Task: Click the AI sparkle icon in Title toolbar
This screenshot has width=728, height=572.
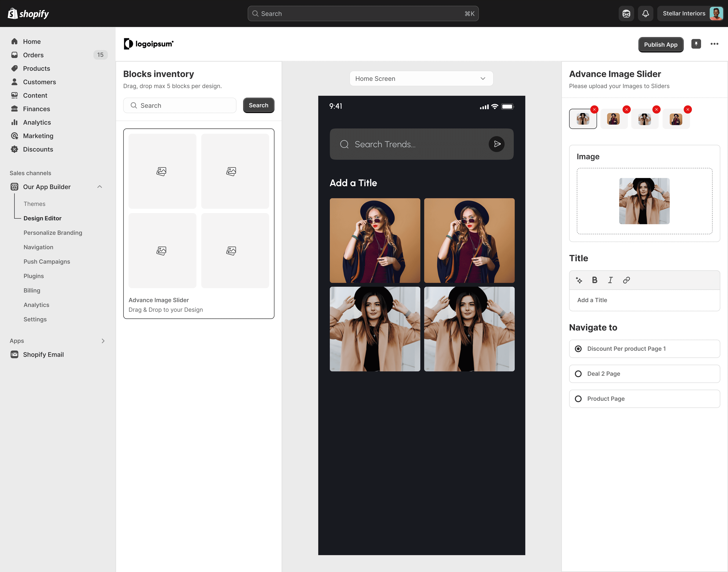Action: click(579, 280)
